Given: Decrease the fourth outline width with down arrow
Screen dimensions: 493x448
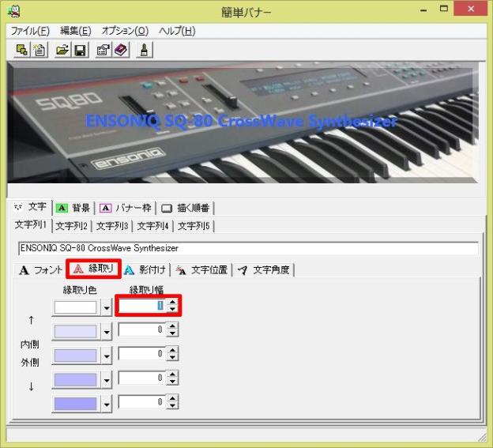Looking at the screenshot, I should point(172,382).
